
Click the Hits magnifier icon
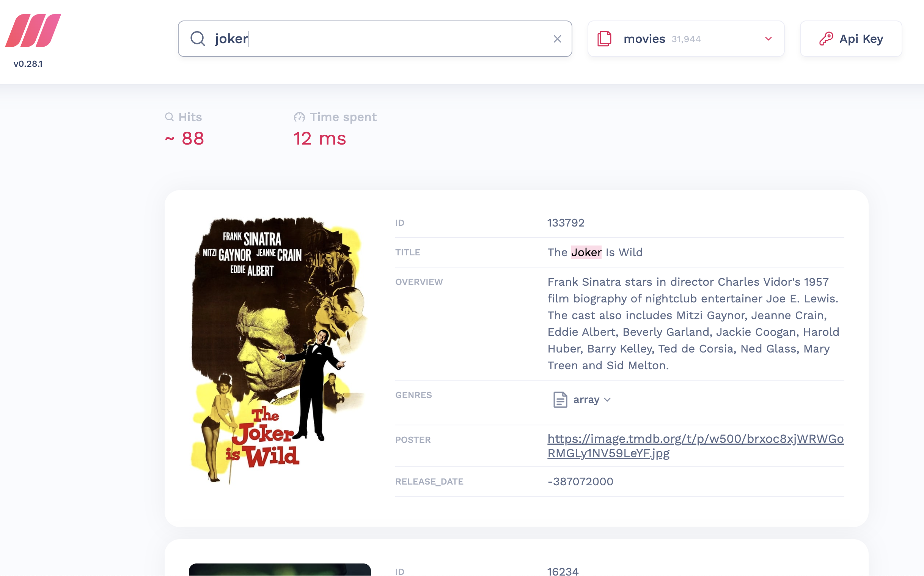(169, 117)
